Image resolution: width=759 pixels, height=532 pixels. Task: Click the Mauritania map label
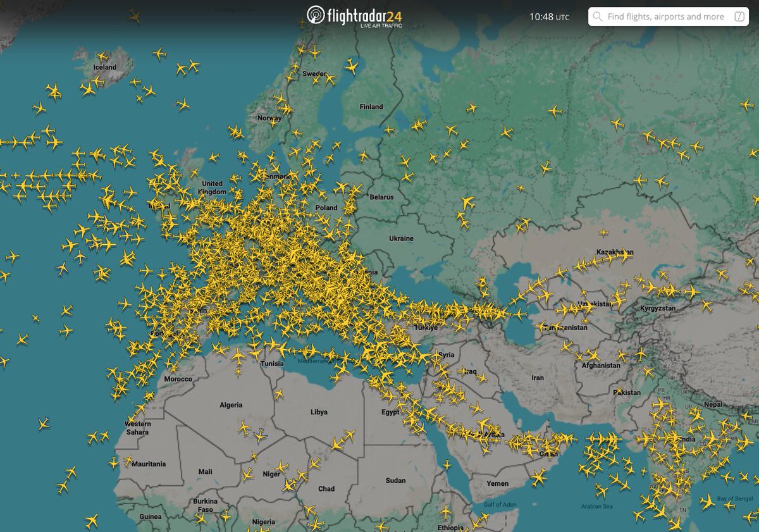[x=149, y=464]
